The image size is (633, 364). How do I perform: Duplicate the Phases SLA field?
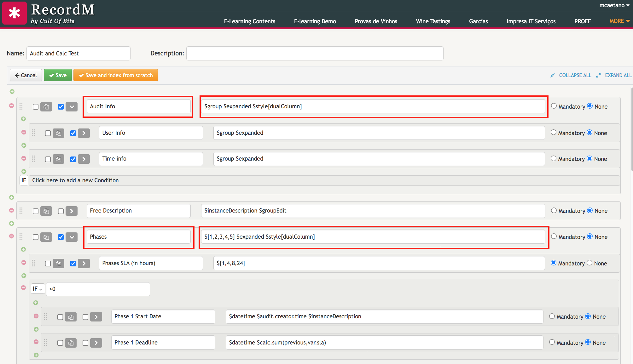click(x=59, y=264)
